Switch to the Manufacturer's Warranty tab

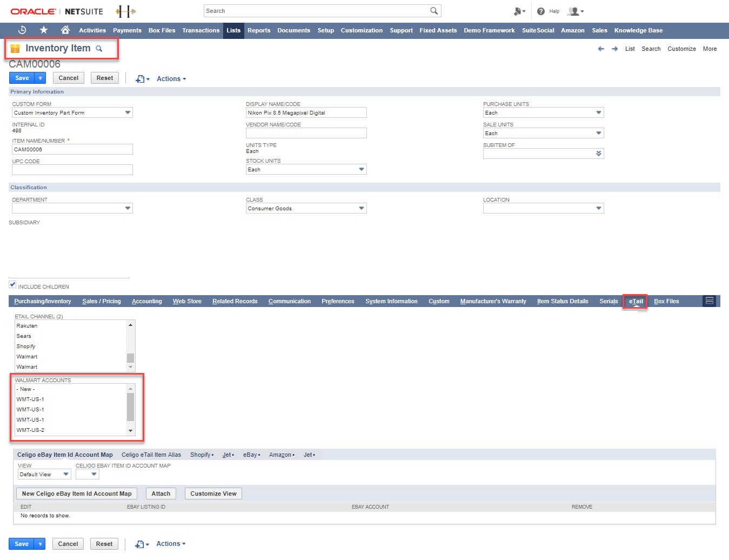click(x=493, y=301)
